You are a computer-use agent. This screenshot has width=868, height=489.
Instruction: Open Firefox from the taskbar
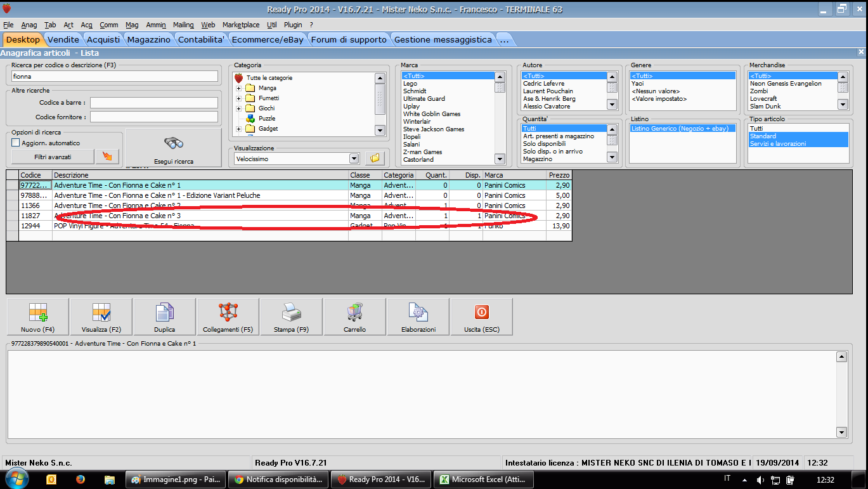pyautogui.click(x=81, y=479)
